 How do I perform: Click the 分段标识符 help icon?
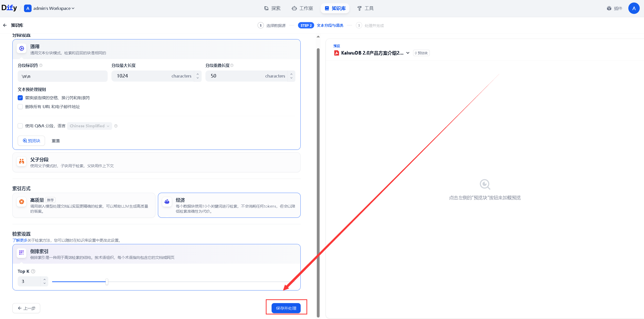click(x=41, y=65)
